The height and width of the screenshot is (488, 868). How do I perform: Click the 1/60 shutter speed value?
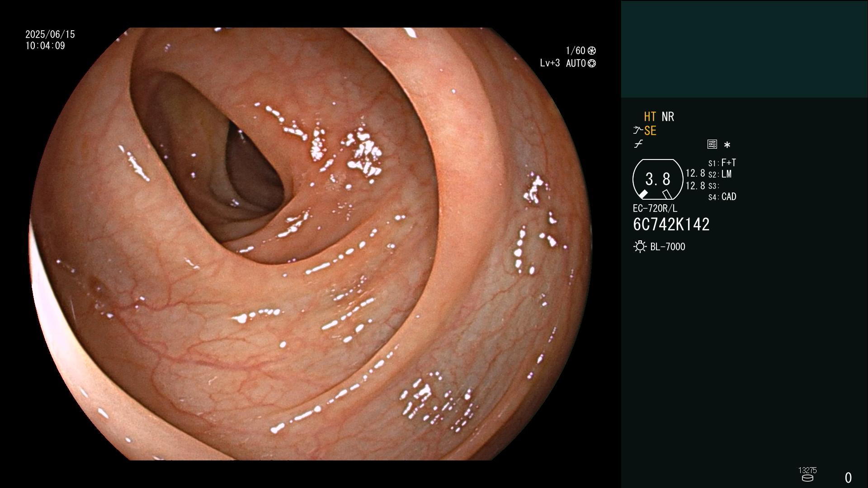click(576, 51)
